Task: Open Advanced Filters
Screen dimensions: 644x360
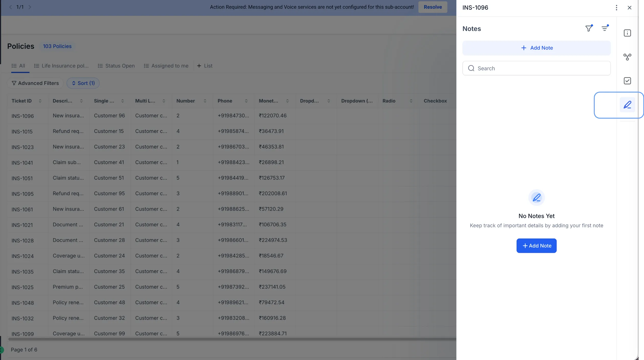Action: [35, 83]
